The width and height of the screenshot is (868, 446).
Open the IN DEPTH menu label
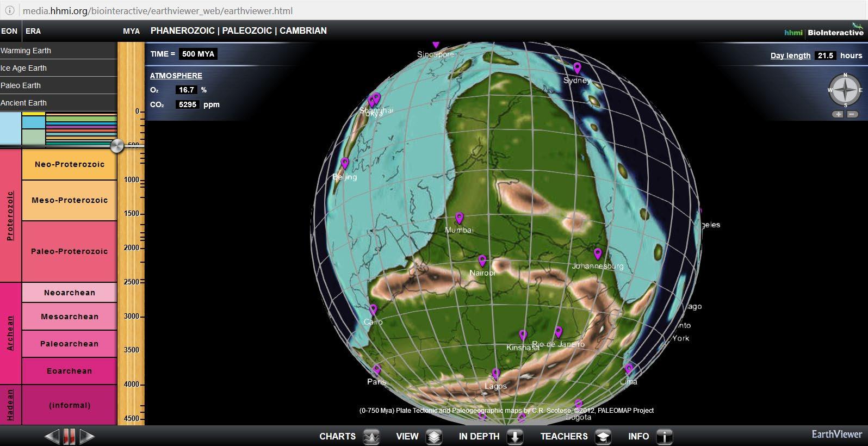[479, 436]
